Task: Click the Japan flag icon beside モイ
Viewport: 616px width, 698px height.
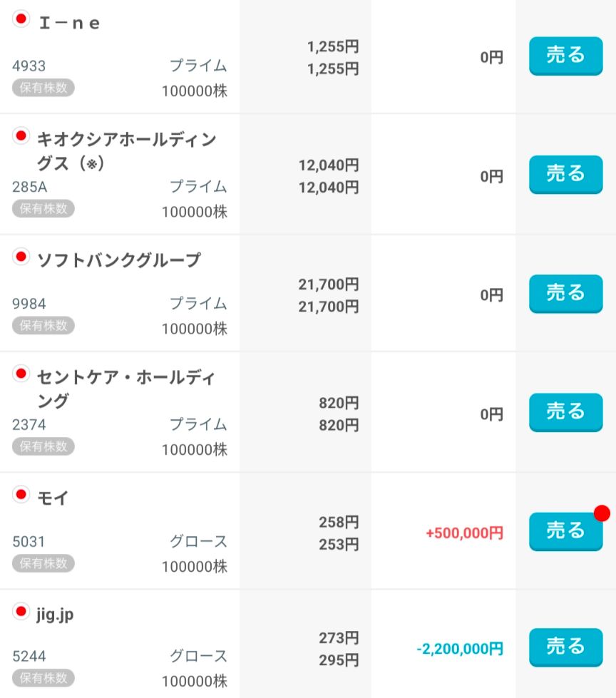Action: (x=21, y=494)
